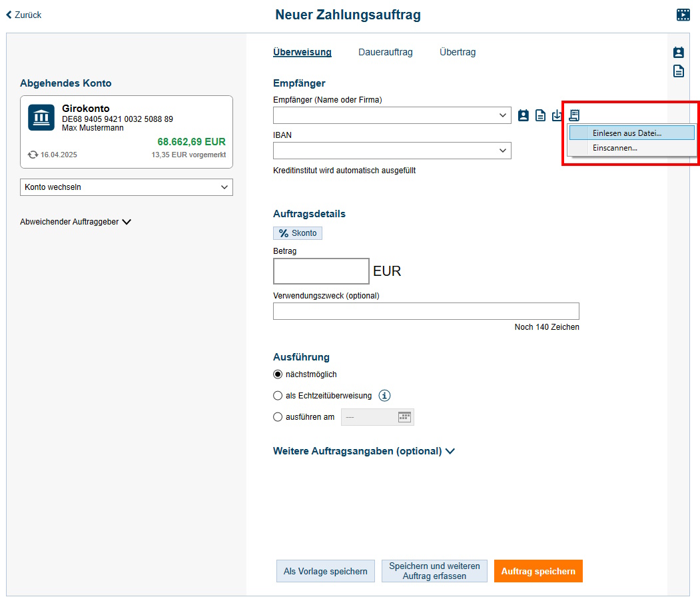The width and height of the screenshot is (700, 601).
Task: Select the als Echtzeitüberweisung option
Action: click(x=278, y=396)
